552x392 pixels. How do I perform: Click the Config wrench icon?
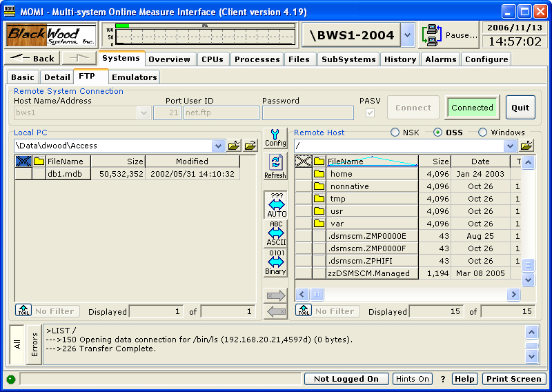[275, 137]
